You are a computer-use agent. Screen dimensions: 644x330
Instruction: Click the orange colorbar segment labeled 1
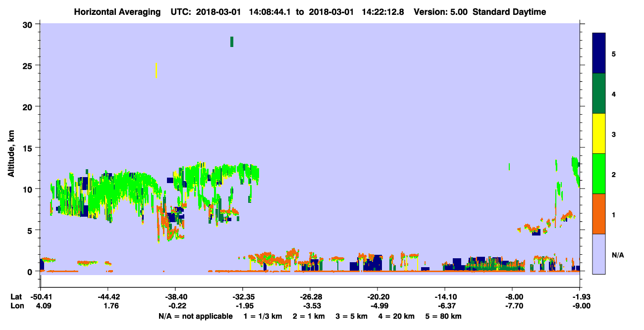599,214
